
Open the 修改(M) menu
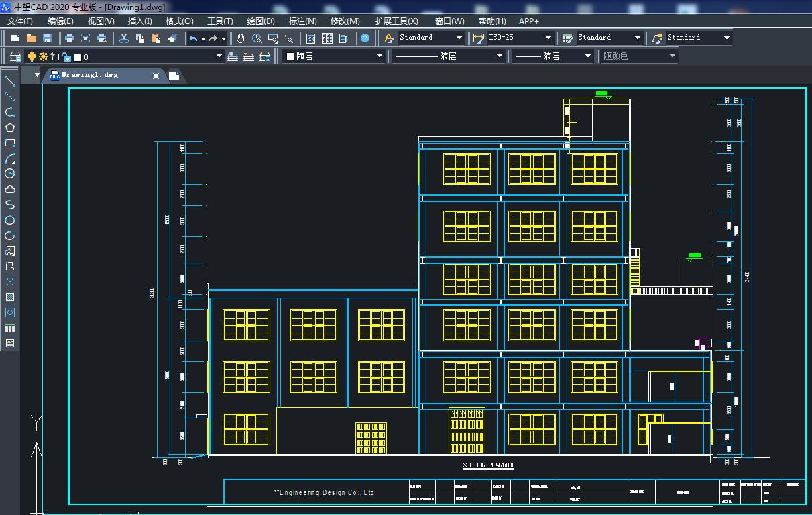click(345, 21)
